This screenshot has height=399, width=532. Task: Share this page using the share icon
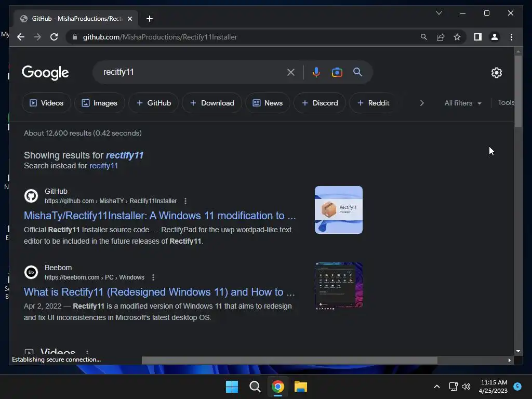441,37
